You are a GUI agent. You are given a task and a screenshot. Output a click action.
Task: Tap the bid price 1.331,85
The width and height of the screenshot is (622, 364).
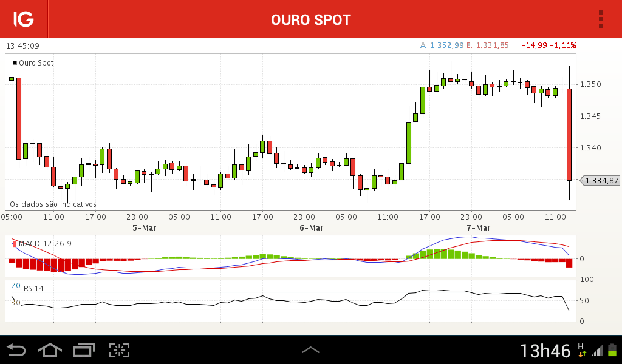[488, 45]
